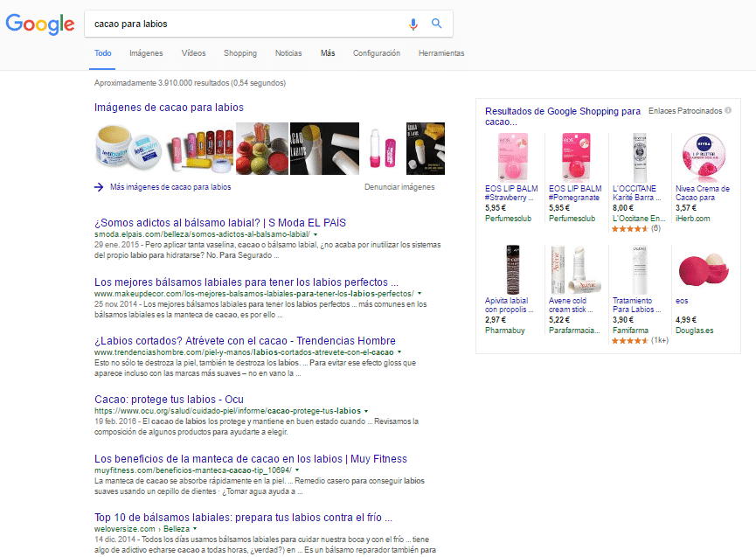Open ¿Labios cortados? Trendencias Hombre result
Viewport: 756px width, 557px height.
(x=245, y=341)
